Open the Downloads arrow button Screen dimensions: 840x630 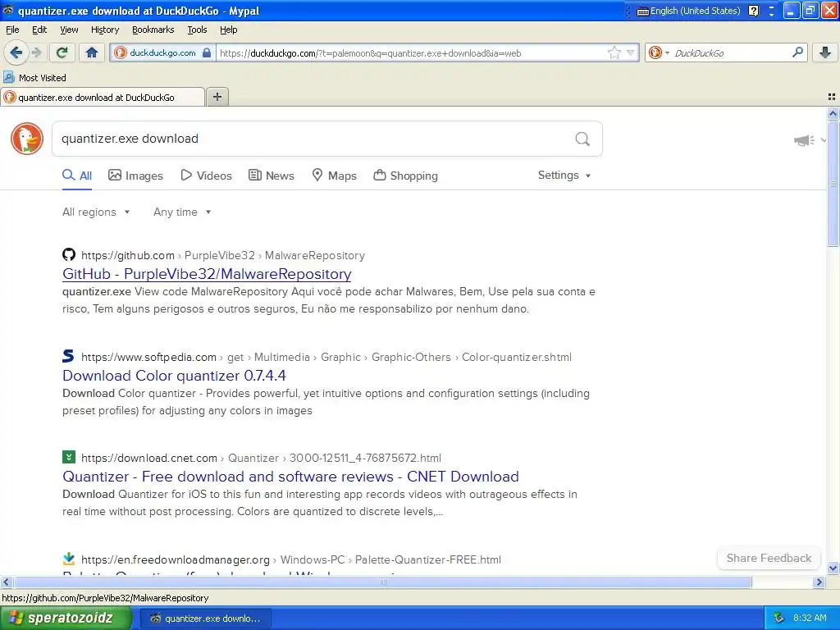825,52
